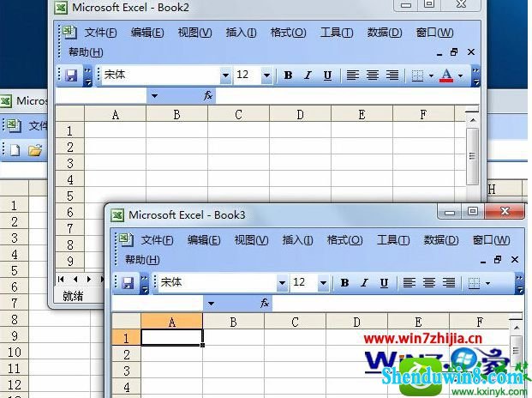Restore Book2 inner workbook window

[454, 52]
